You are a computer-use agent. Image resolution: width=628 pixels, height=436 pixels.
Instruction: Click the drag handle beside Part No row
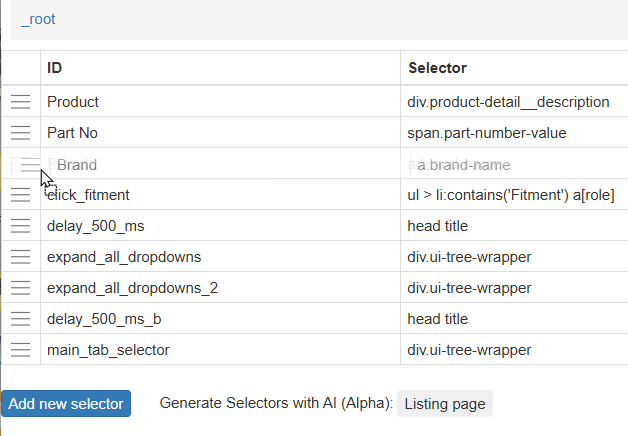pyautogui.click(x=20, y=132)
